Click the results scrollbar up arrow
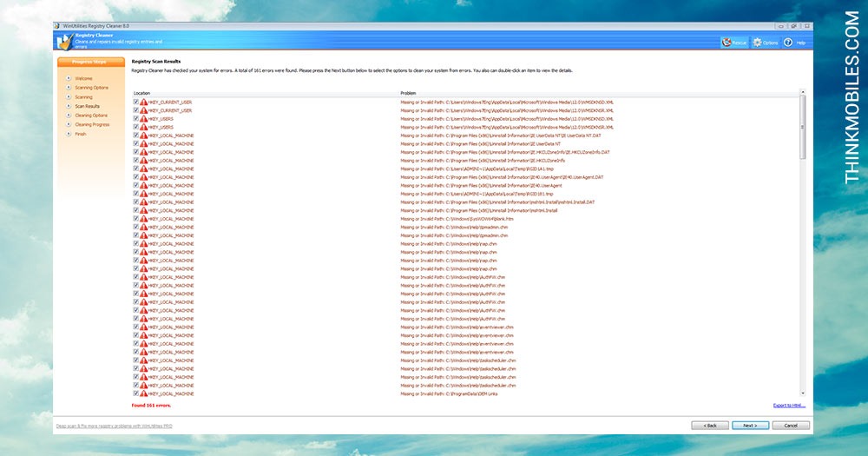Image resolution: width=868 pixels, height=456 pixels. coord(803,92)
